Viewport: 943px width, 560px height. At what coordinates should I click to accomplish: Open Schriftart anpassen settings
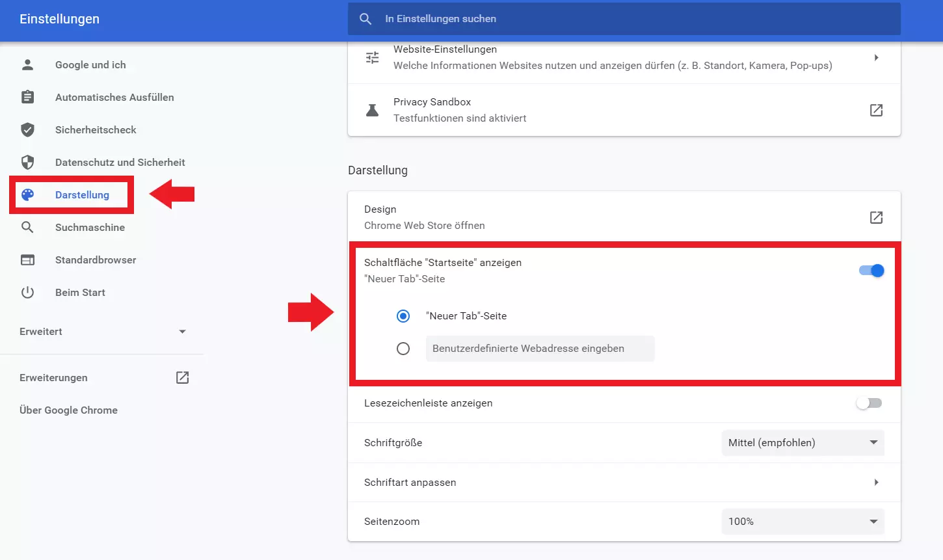point(624,483)
